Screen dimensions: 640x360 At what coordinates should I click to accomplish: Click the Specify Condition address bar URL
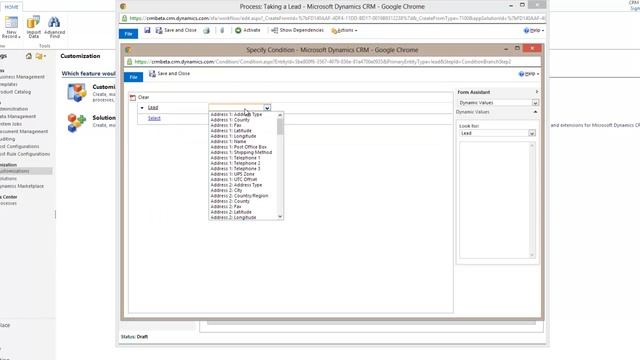click(x=322, y=62)
